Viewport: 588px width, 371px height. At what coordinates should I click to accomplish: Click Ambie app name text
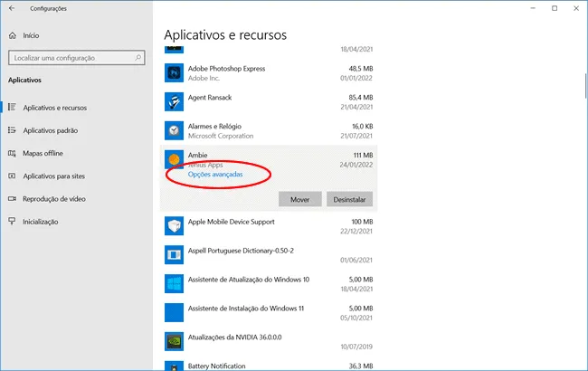pyautogui.click(x=197, y=156)
